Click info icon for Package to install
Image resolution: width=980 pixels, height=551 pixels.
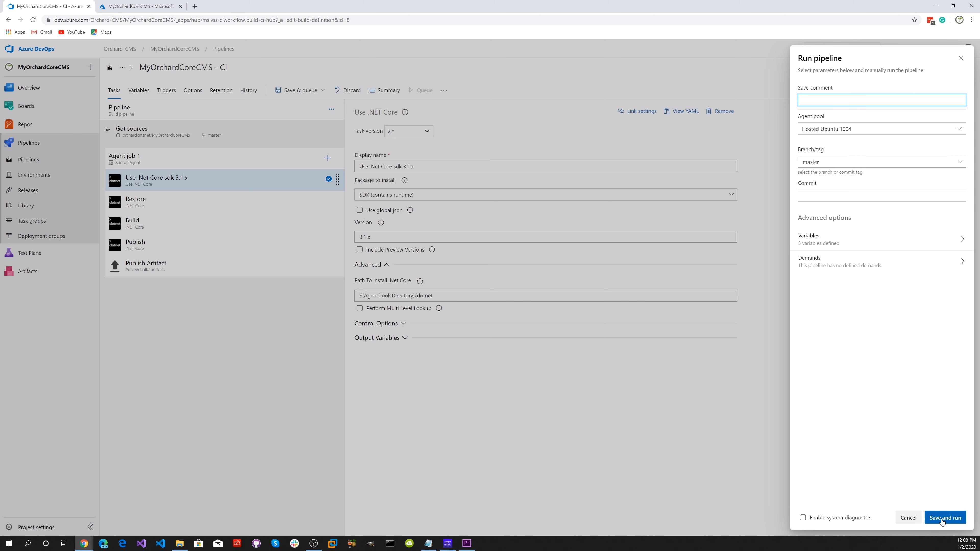coord(405,180)
